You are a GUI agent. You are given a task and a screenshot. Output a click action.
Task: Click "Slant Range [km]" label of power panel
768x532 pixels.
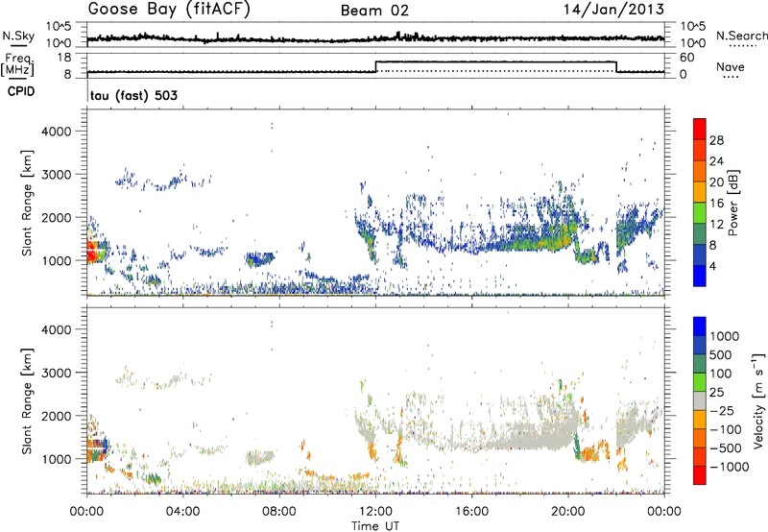pos(27,203)
